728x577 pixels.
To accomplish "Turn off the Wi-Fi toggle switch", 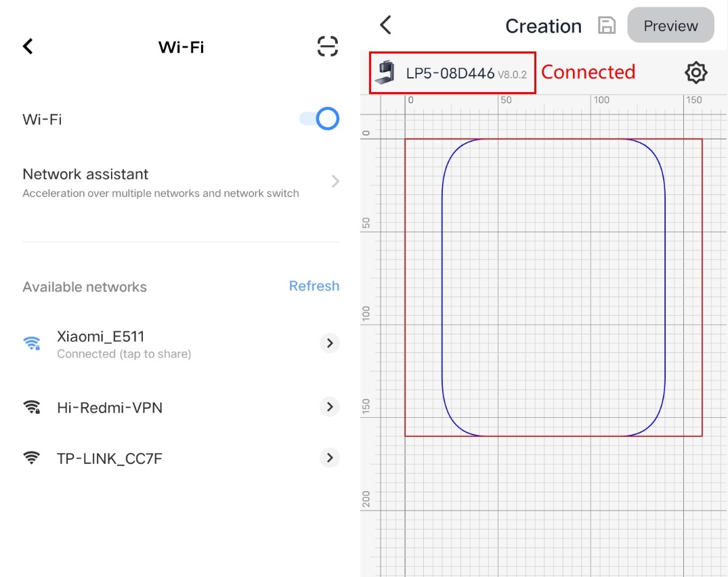I will pyautogui.click(x=320, y=119).
